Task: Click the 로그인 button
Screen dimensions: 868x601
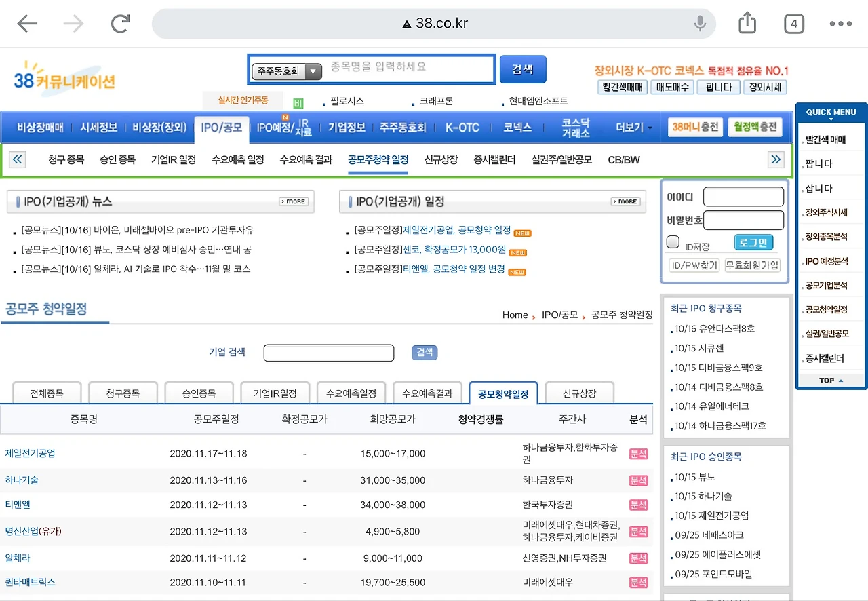Action: (753, 242)
